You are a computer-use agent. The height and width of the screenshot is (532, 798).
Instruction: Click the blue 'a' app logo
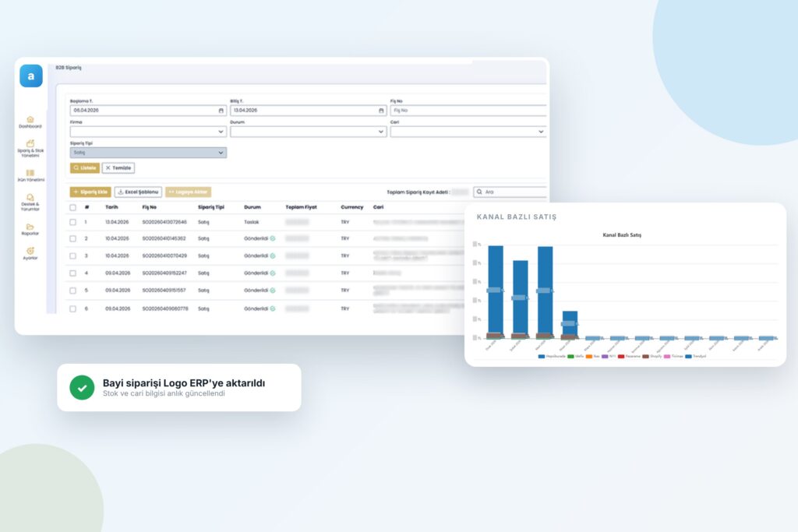click(31, 76)
